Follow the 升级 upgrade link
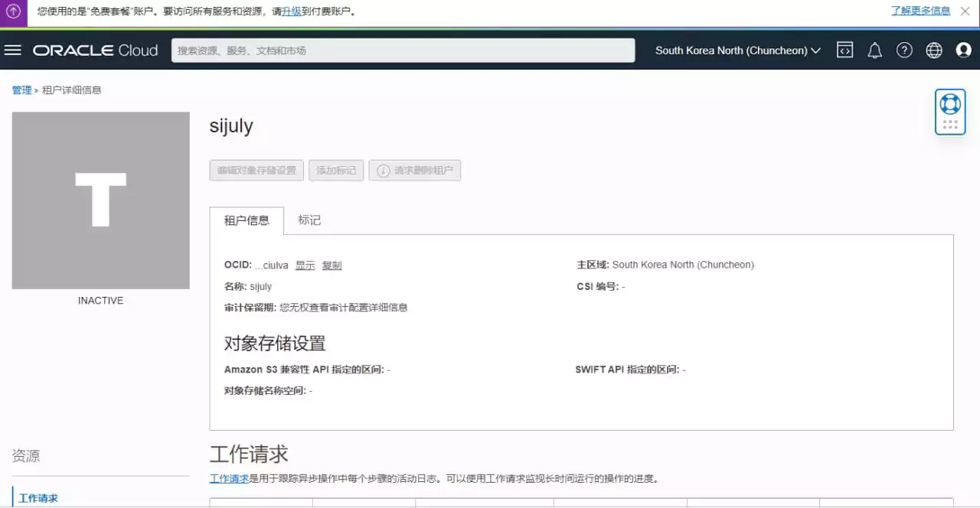The image size is (980, 508). point(292,11)
